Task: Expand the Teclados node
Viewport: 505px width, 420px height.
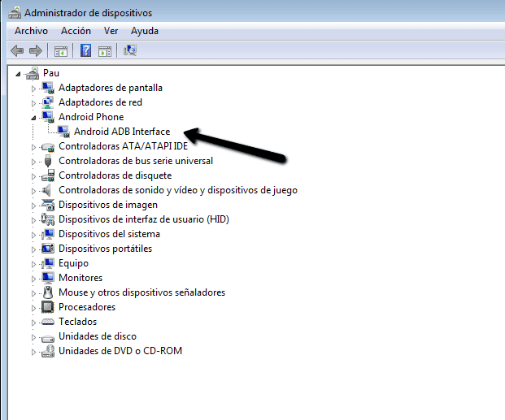Action: point(33,323)
